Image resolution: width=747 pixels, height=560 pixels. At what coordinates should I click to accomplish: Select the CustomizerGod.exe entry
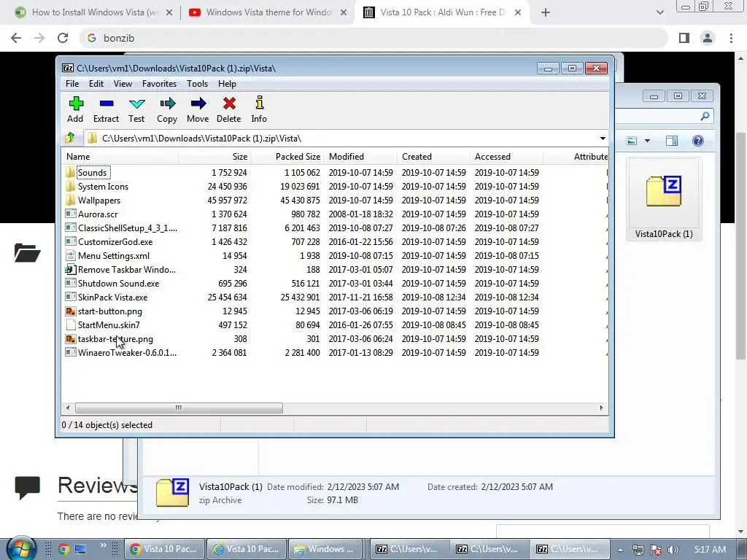[115, 242]
